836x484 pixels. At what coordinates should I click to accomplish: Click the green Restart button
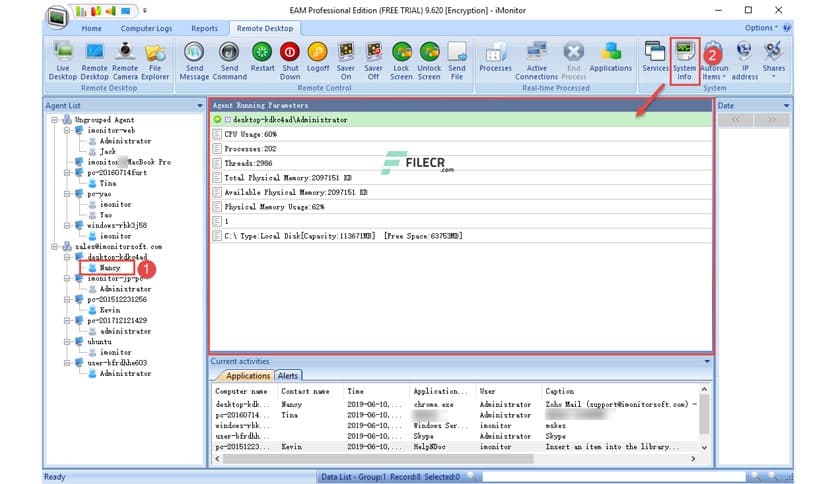pos(262,57)
